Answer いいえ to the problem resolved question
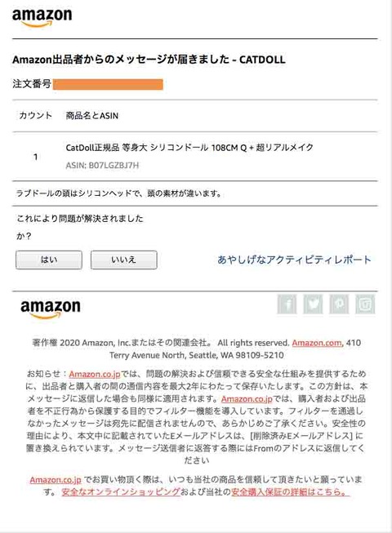 [124, 260]
